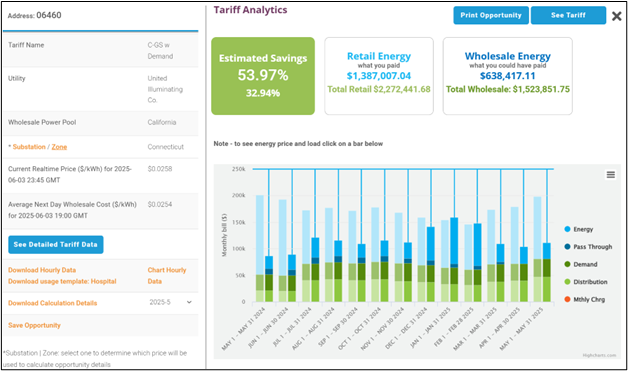
Task: Toggle Mthly Chrg legend entry
Action: (584, 300)
